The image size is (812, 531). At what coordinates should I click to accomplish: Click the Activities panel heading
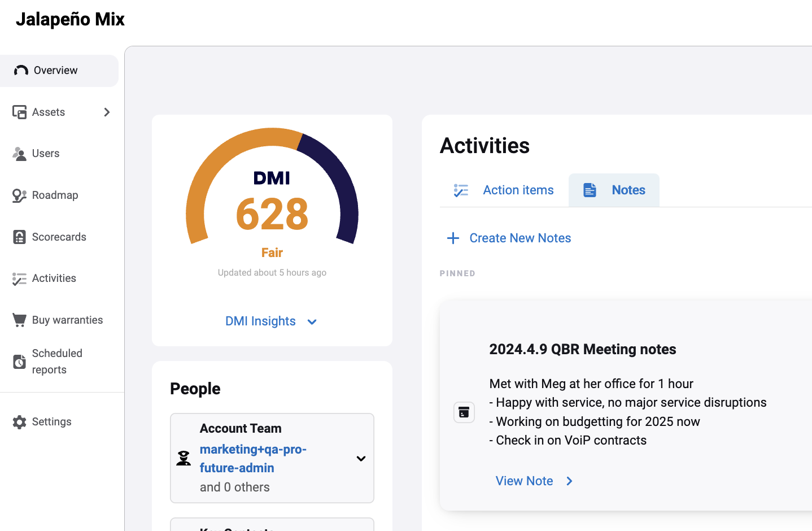coord(484,146)
